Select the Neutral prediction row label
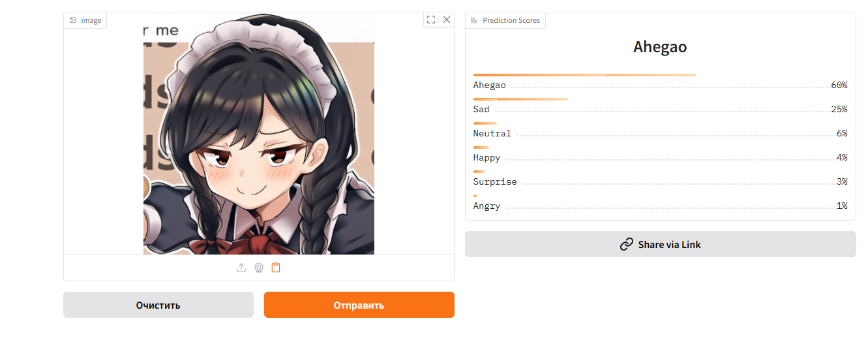 click(x=492, y=133)
